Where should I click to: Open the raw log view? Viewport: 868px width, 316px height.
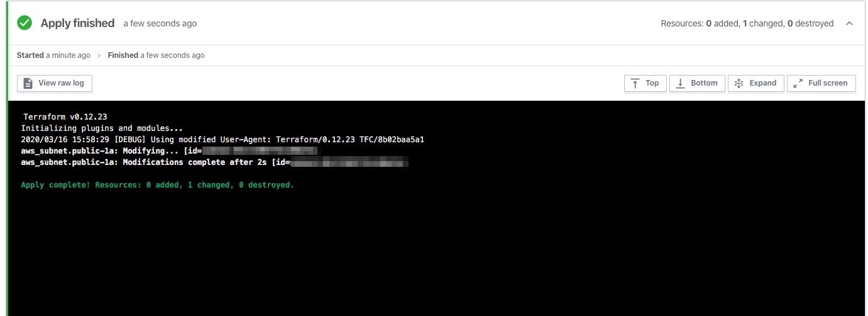click(x=55, y=83)
